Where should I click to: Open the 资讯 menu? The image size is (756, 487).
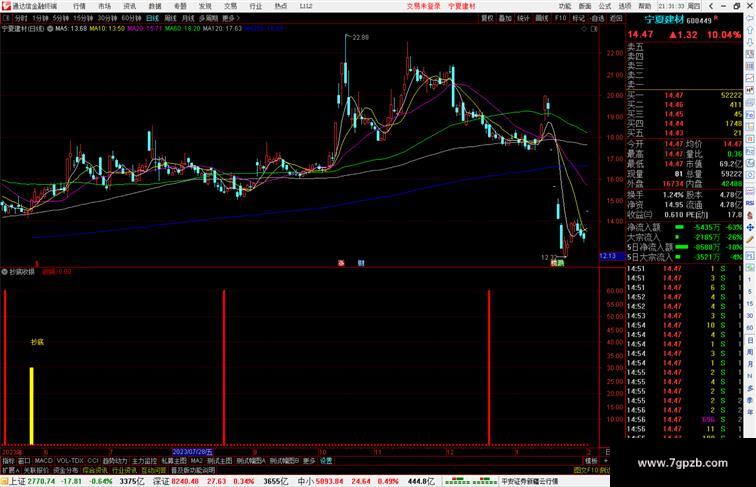[130, 6]
